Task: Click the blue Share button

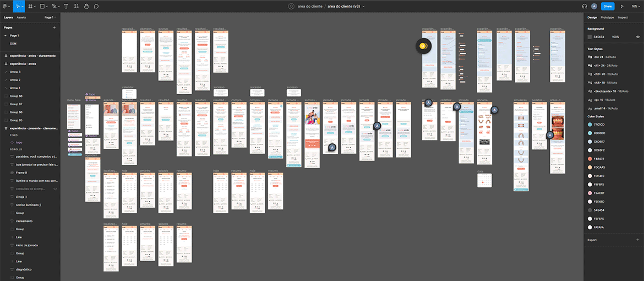Action: coord(608,6)
